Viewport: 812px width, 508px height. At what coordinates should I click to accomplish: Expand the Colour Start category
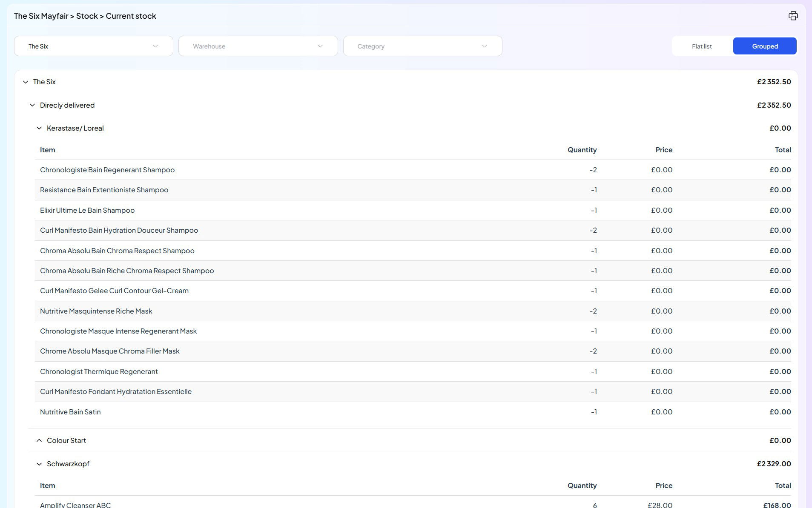[x=39, y=440]
